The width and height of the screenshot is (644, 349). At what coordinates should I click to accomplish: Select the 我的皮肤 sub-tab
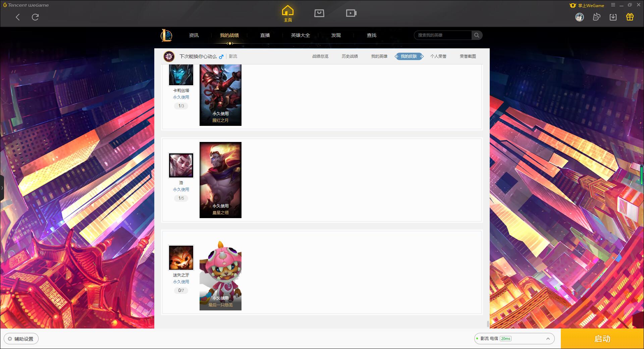pos(409,56)
